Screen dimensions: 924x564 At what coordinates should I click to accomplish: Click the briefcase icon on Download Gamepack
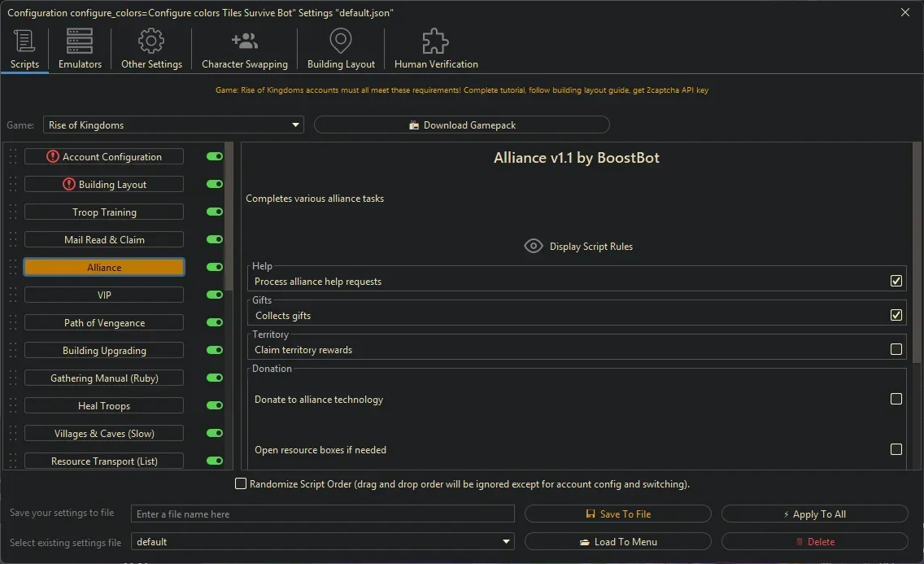[x=416, y=125]
